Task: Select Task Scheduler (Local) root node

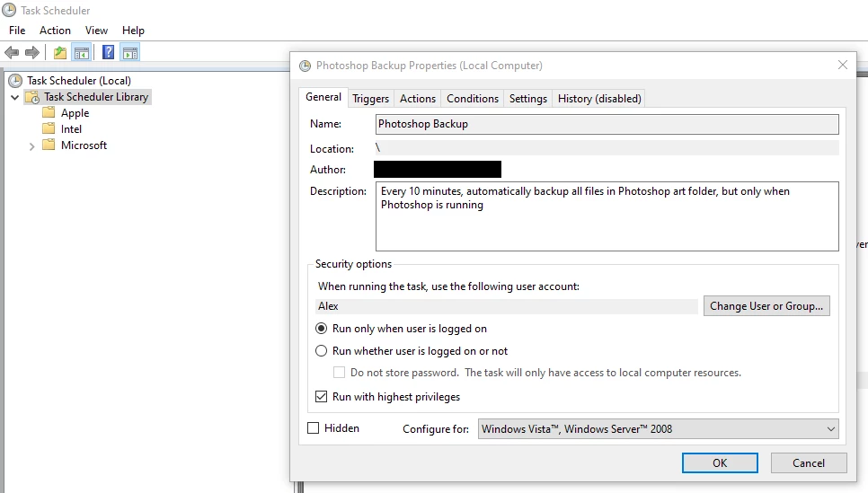Action: point(79,81)
